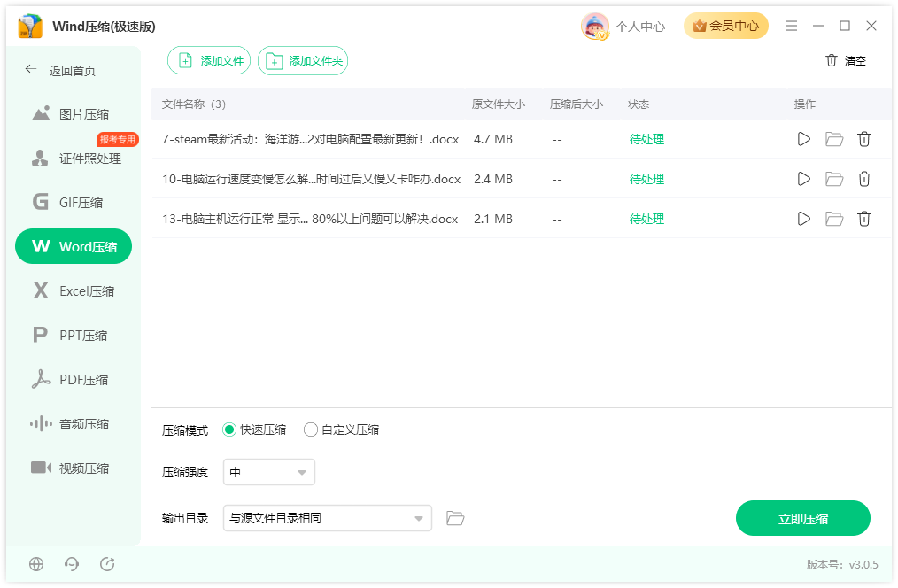Viewport: 898px width, 588px height.
Task: Start compressing the 10-电脑运行速度 docx file
Action: coord(803,179)
